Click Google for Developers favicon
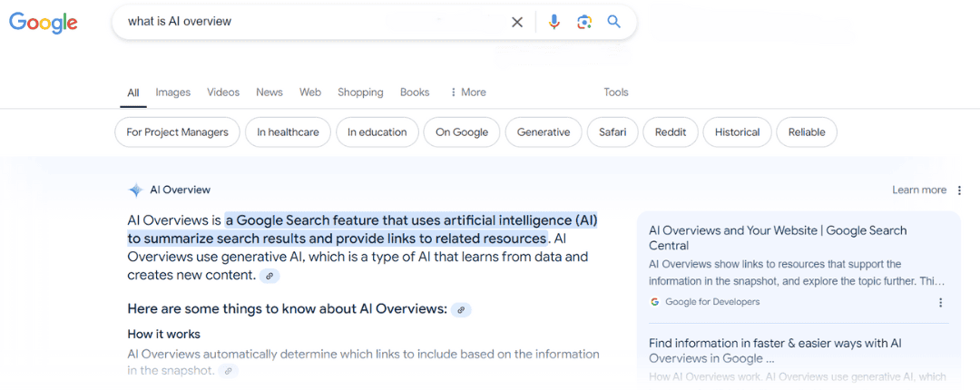Image resolution: width=980 pixels, height=390 pixels. pos(654,302)
